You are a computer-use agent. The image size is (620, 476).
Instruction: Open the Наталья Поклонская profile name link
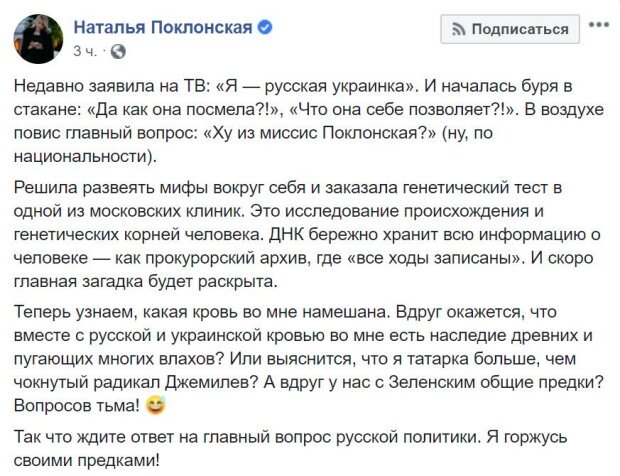pyautogui.click(x=163, y=28)
